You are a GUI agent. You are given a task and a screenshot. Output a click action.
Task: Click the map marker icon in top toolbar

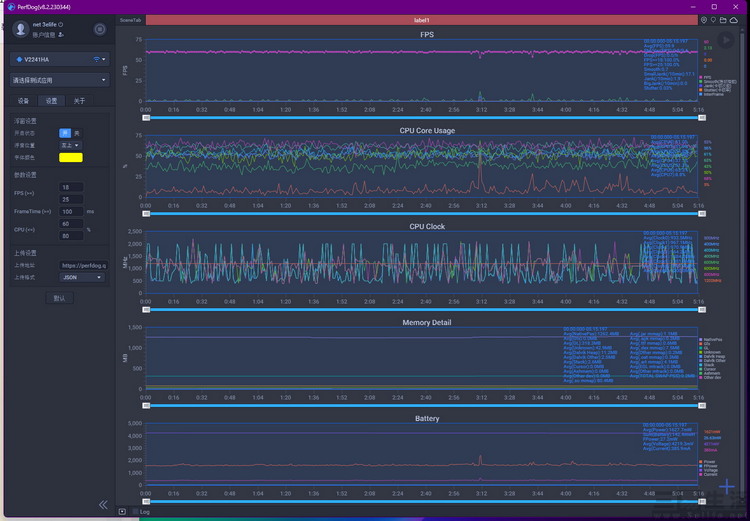click(713, 20)
